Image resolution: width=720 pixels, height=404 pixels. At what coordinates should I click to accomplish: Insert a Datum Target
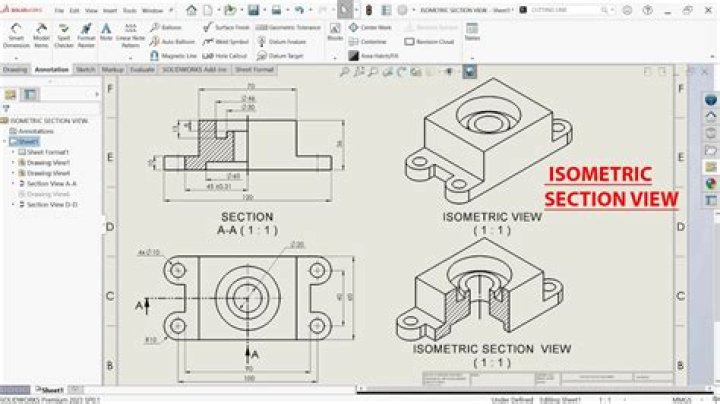click(280, 56)
